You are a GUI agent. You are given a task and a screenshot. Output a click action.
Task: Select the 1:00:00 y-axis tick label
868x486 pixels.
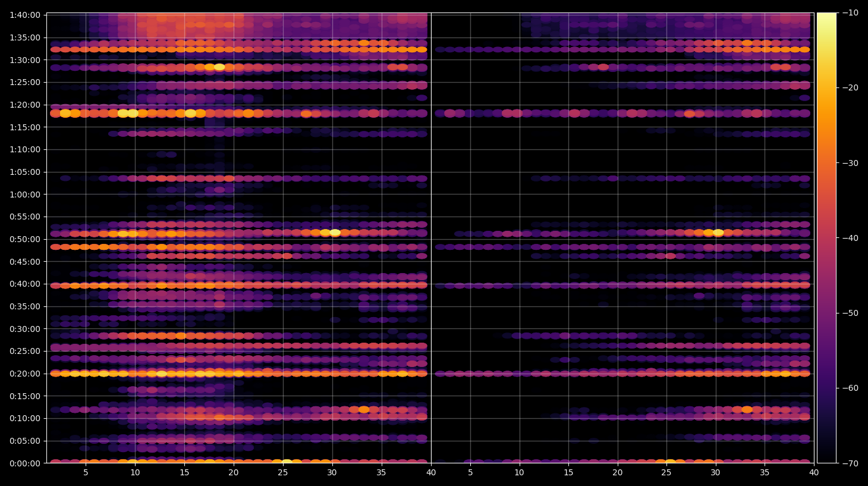[25, 195]
